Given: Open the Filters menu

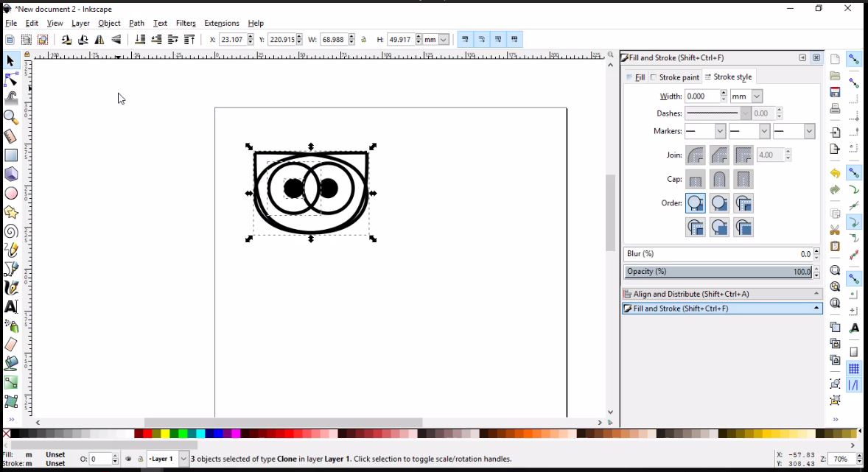Looking at the screenshot, I should (x=186, y=24).
